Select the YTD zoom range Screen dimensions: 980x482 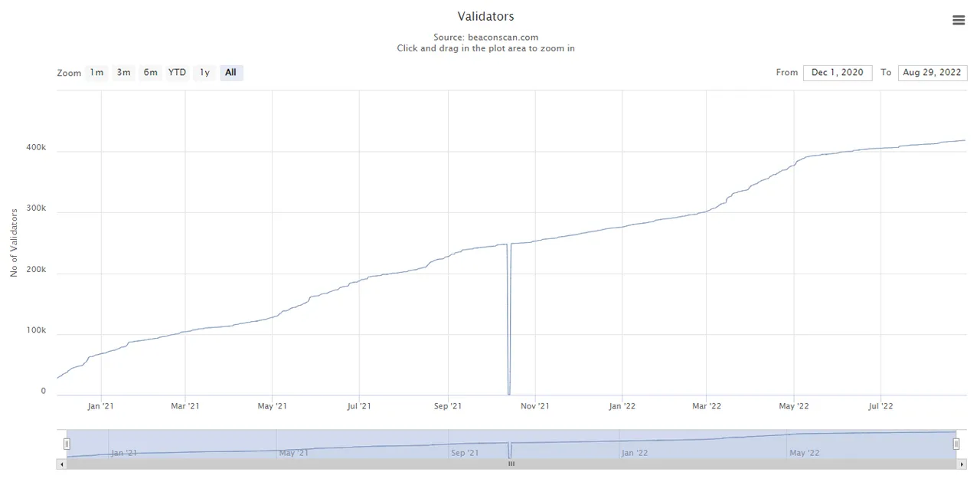177,73
